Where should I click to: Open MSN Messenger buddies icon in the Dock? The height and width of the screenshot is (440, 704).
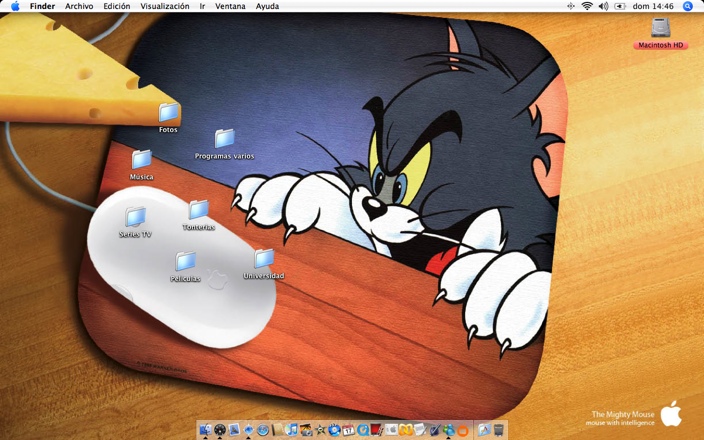point(449,430)
